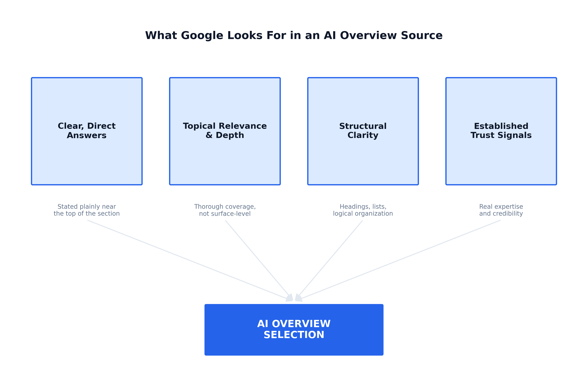Click caption "Headings, lists, logical organization"
Screen dimensions: 588x383
[x=363, y=210]
